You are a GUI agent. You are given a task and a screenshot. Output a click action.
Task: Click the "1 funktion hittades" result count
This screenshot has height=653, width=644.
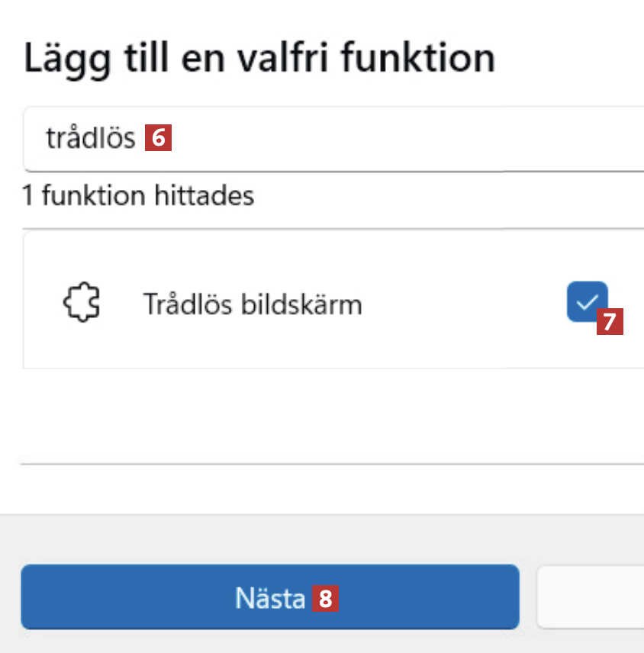click(138, 196)
